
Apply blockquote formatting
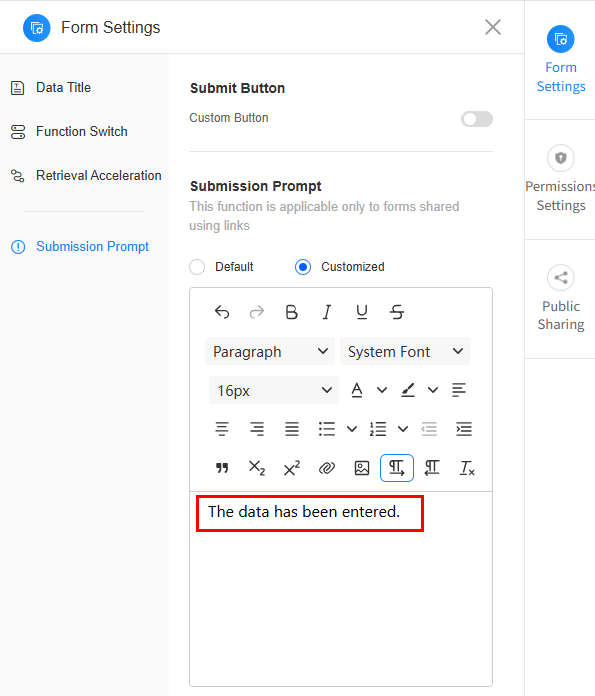pos(222,468)
